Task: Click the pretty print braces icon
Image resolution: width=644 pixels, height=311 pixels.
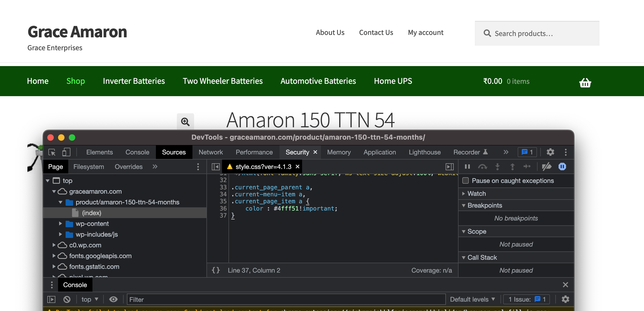Action: [x=216, y=270]
